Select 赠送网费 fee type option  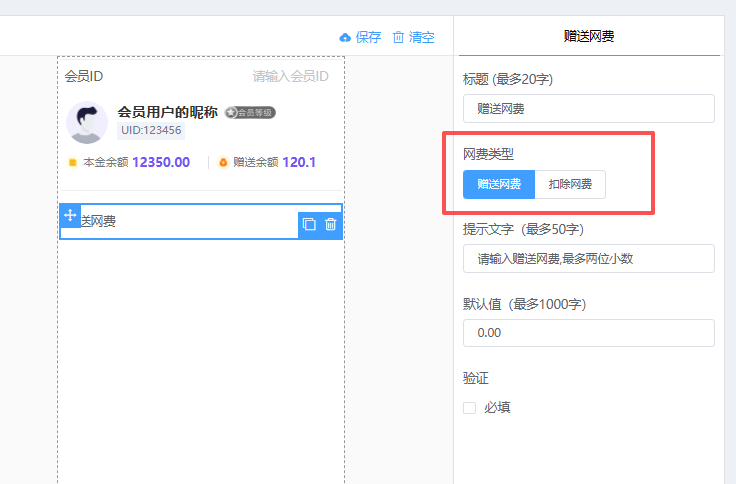(499, 184)
